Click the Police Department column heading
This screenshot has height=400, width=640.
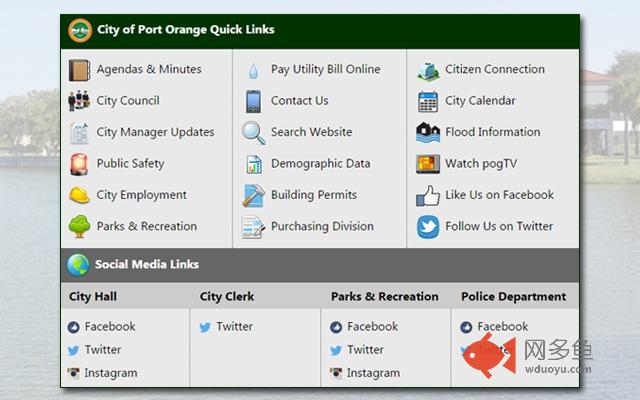coord(513,297)
